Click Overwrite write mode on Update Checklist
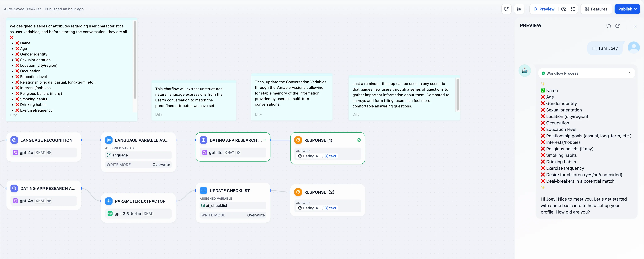This screenshot has height=259, width=644. [x=256, y=215]
